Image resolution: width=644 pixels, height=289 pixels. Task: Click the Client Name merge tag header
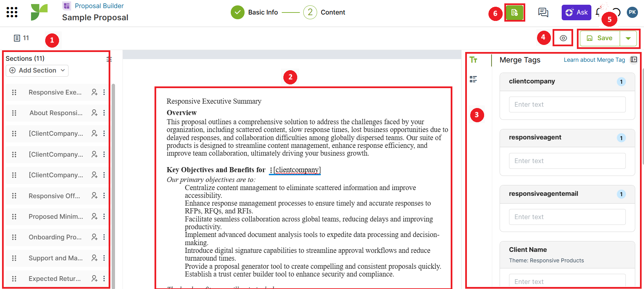pyautogui.click(x=567, y=255)
